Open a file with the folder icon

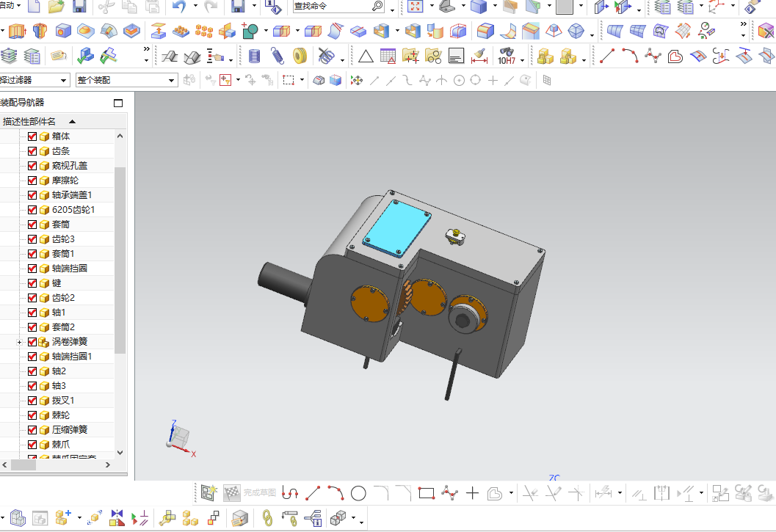point(57,6)
